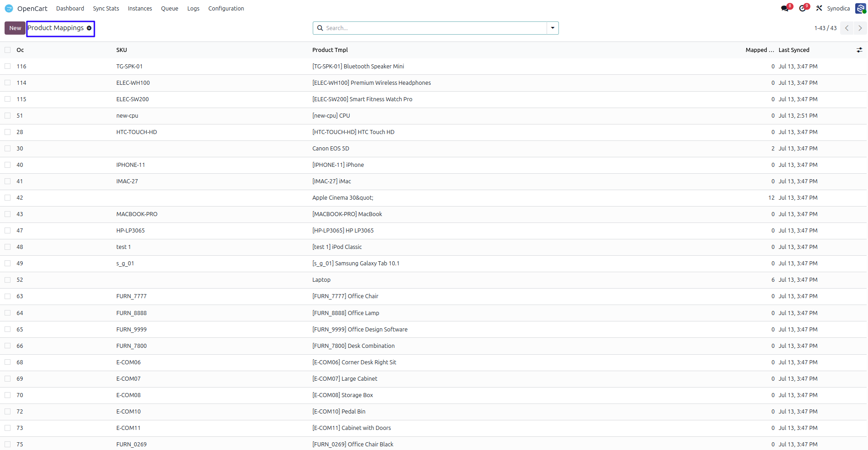This screenshot has height=450, width=868.
Task: Open the Samsung Galaxy Tab 10.1 record
Action: pos(356,264)
